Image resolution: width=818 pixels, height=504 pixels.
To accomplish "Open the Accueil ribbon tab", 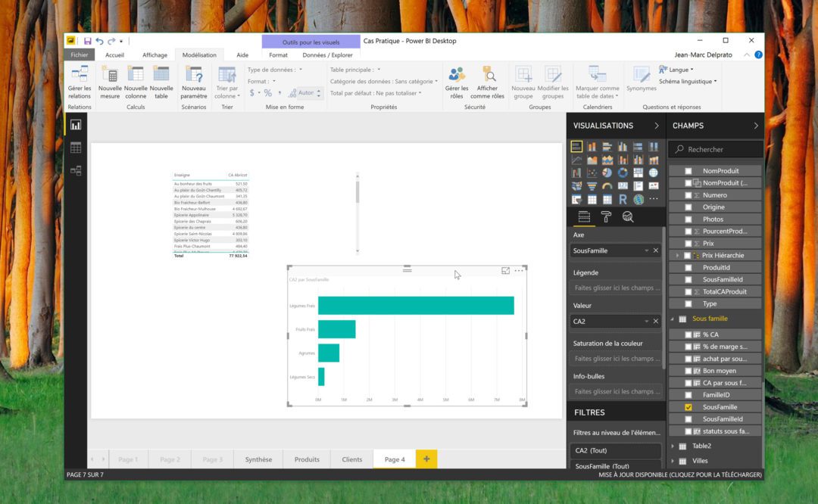I will tap(114, 55).
